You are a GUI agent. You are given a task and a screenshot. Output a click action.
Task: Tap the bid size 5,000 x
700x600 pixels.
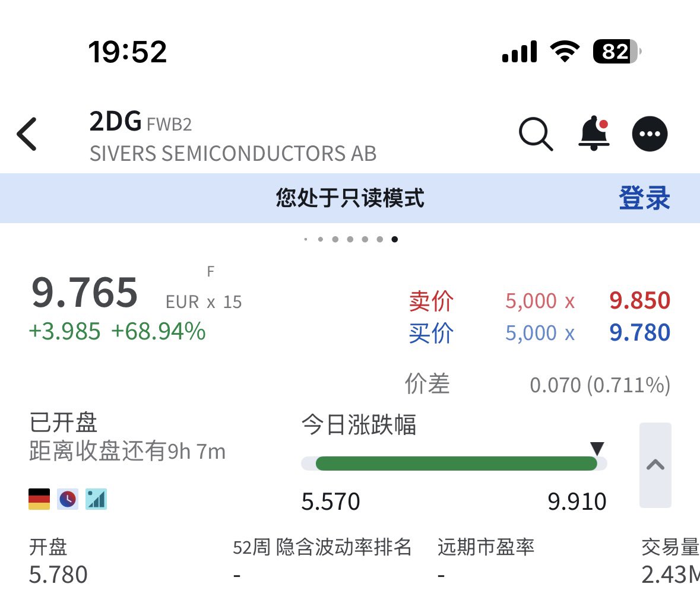click(540, 333)
